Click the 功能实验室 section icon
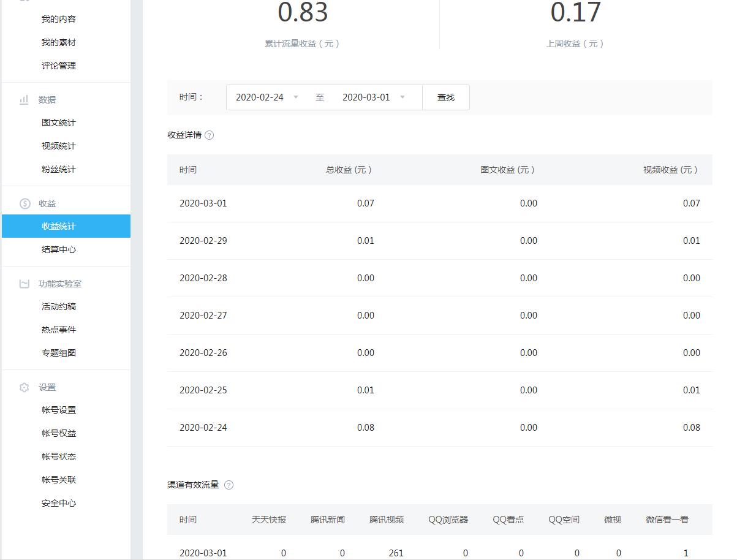737x560 pixels. coord(25,284)
